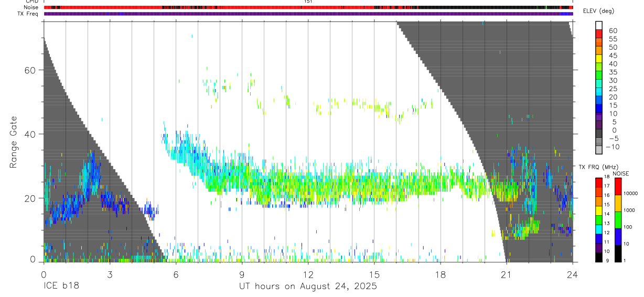644x297 pixels.
Task: Click the ELEV colorbar value '35'
Action: coord(613,72)
